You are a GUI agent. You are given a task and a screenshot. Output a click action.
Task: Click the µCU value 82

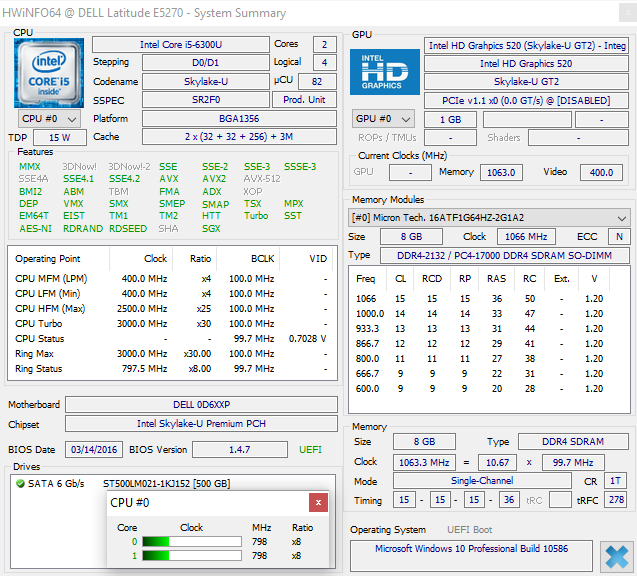(x=317, y=82)
